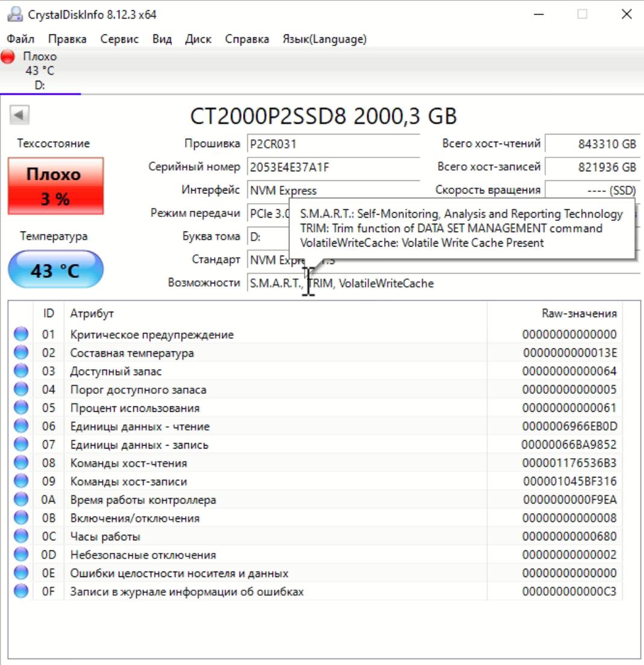Select row Составная температура
Image resolution: width=644 pixels, height=665 pixels.
pyautogui.click(x=315, y=353)
